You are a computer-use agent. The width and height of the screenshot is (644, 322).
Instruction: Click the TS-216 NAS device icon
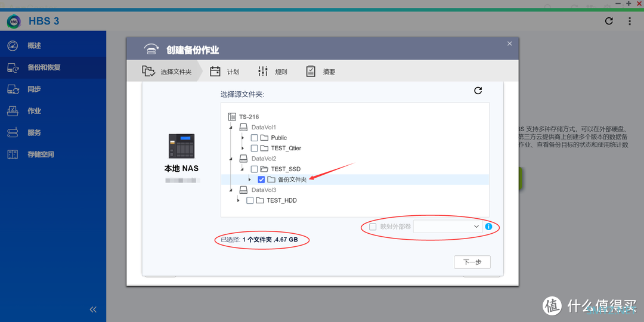pyautogui.click(x=232, y=117)
